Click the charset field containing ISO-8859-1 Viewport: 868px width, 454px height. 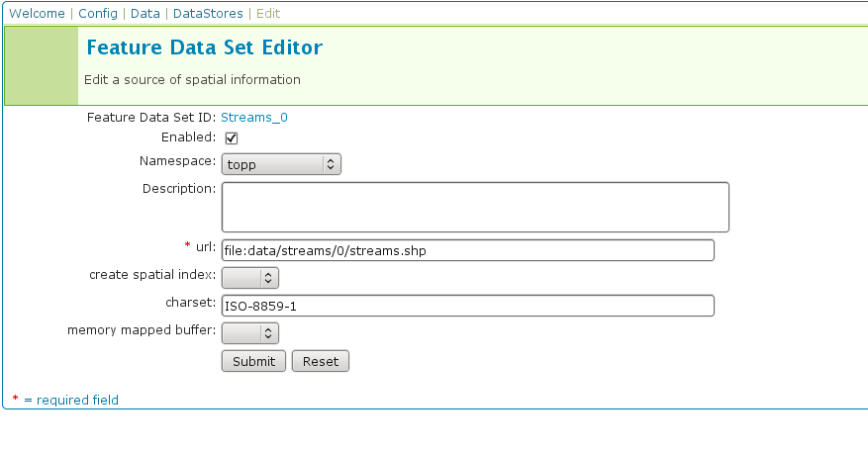pos(467,306)
